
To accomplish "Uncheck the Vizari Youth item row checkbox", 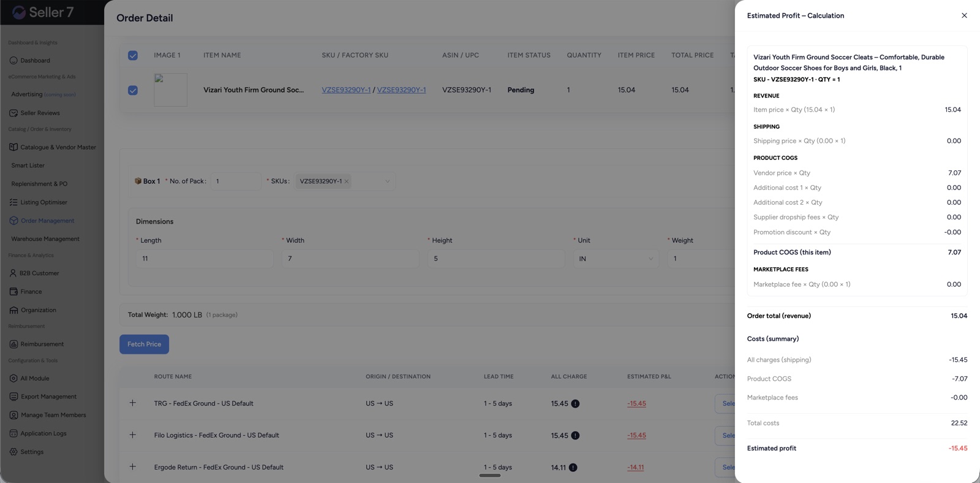I will (x=133, y=90).
